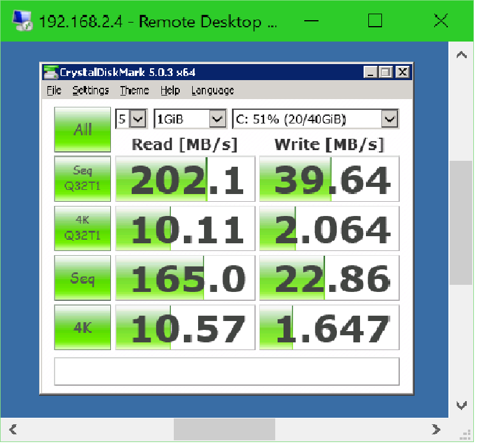Open the Theme menu

pos(134,90)
